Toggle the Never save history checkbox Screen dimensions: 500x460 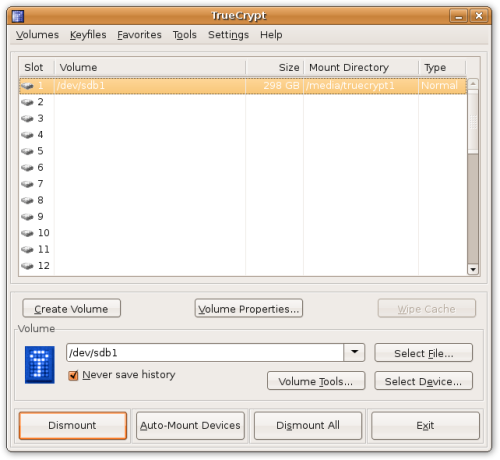point(73,375)
